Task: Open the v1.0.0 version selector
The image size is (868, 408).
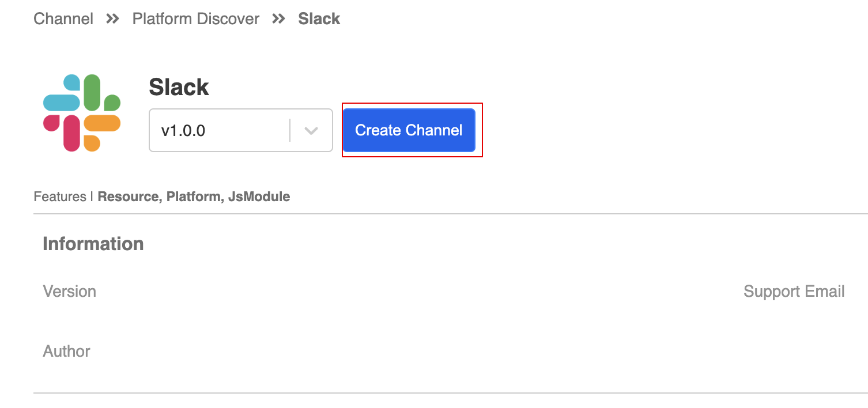Action: point(219,131)
